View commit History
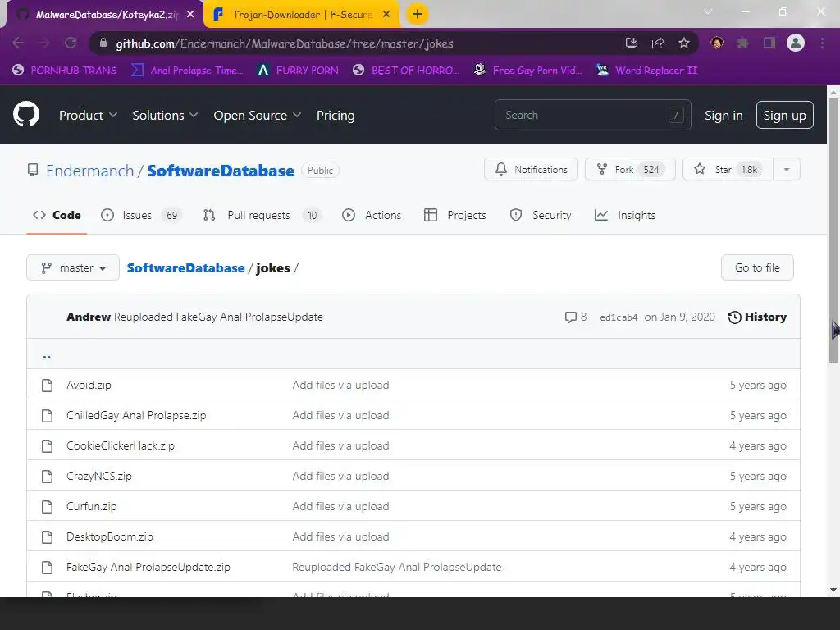Image resolution: width=840 pixels, height=630 pixels. [757, 317]
